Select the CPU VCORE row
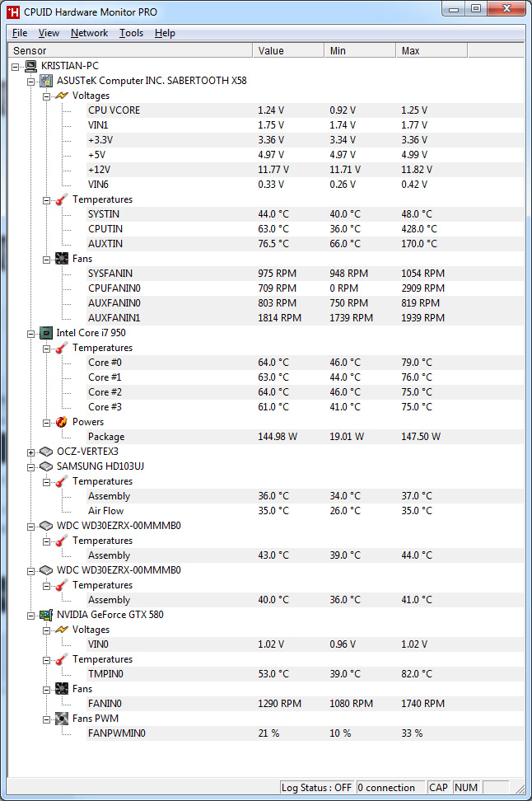Viewport: 532px width, 801px height. pyautogui.click(x=306, y=110)
